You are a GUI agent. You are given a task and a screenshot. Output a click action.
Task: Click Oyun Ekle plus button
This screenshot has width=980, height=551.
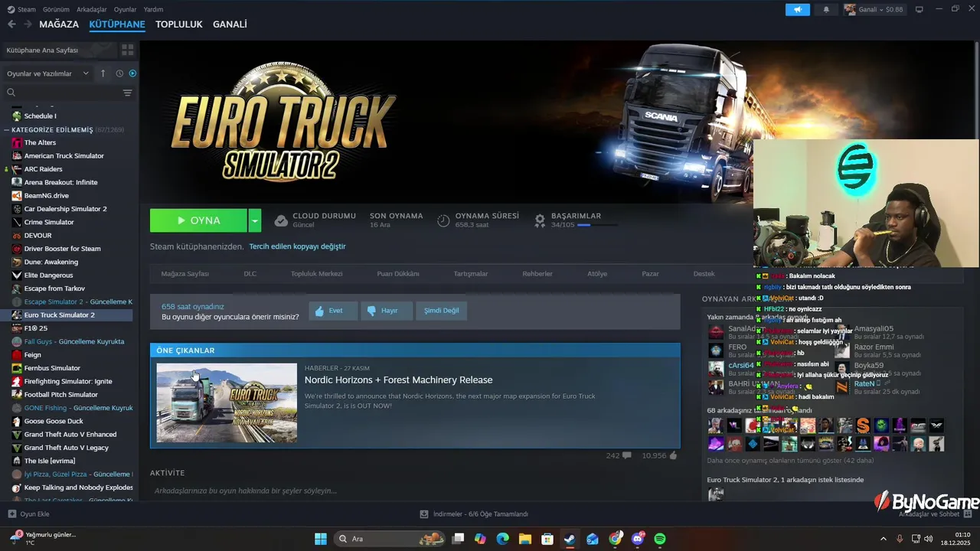(x=29, y=514)
